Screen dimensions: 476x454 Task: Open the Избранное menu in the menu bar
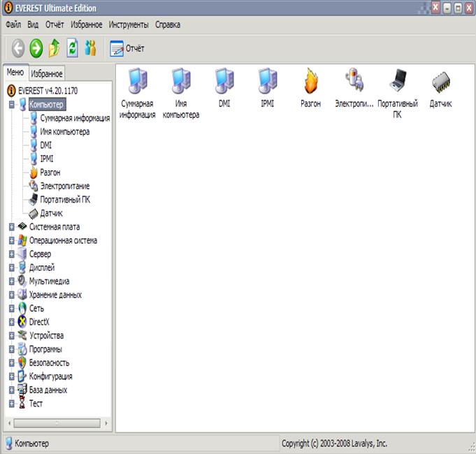(x=87, y=24)
